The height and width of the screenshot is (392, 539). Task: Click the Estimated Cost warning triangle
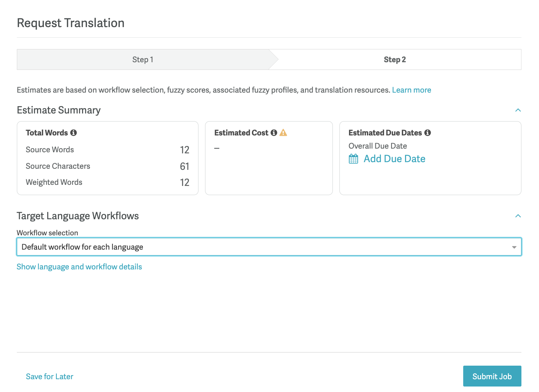point(283,133)
